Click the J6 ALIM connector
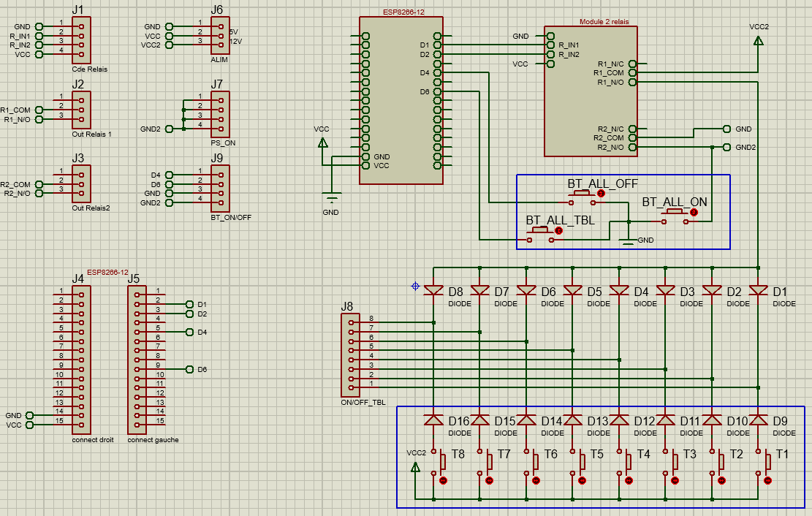 tap(220, 35)
